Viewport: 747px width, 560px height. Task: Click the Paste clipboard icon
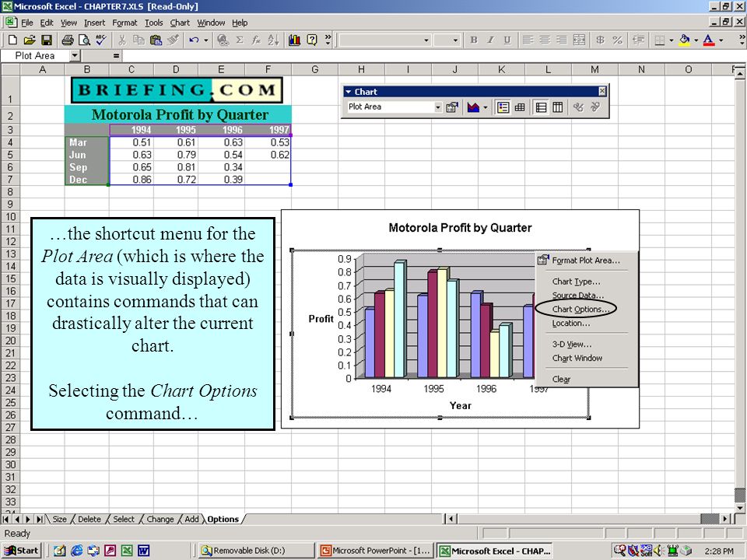coord(156,40)
